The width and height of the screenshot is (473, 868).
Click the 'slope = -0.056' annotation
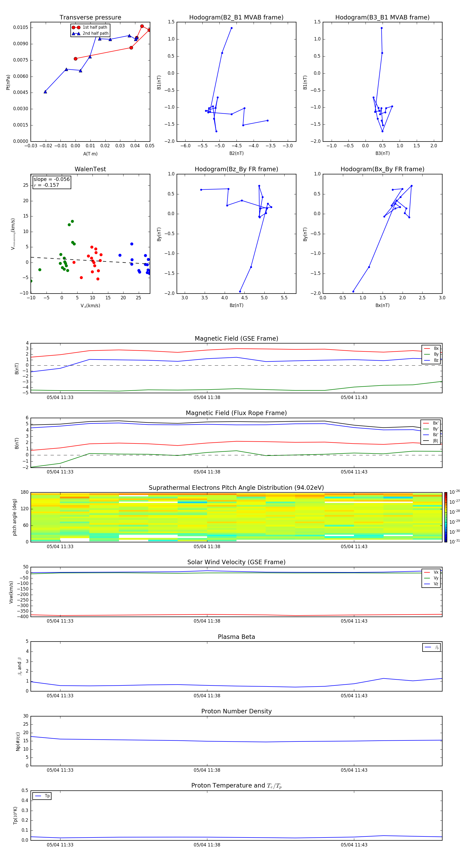52,179
